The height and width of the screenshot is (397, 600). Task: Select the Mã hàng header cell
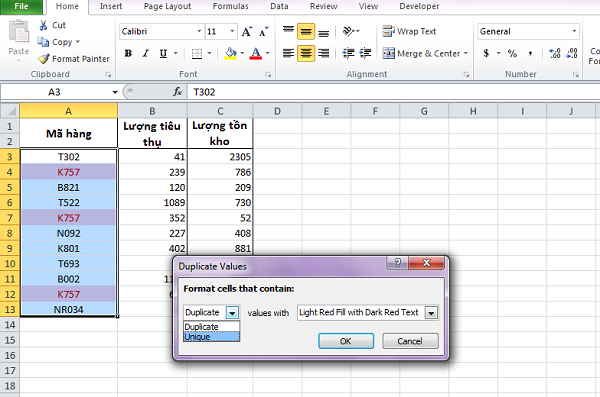pos(68,133)
